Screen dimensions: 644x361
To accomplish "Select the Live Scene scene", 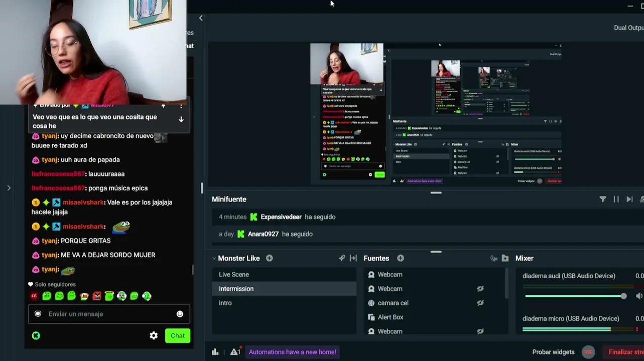I will click(x=284, y=274).
